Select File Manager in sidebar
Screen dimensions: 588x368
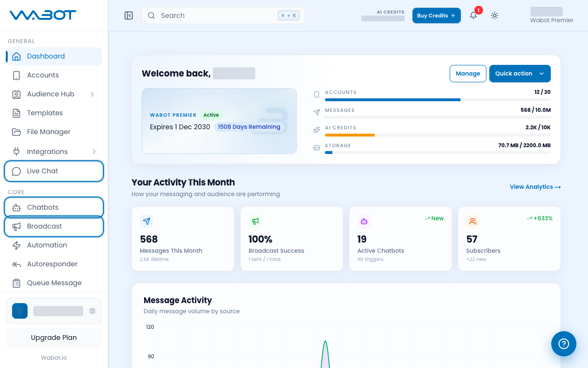pyautogui.click(x=54, y=132)
